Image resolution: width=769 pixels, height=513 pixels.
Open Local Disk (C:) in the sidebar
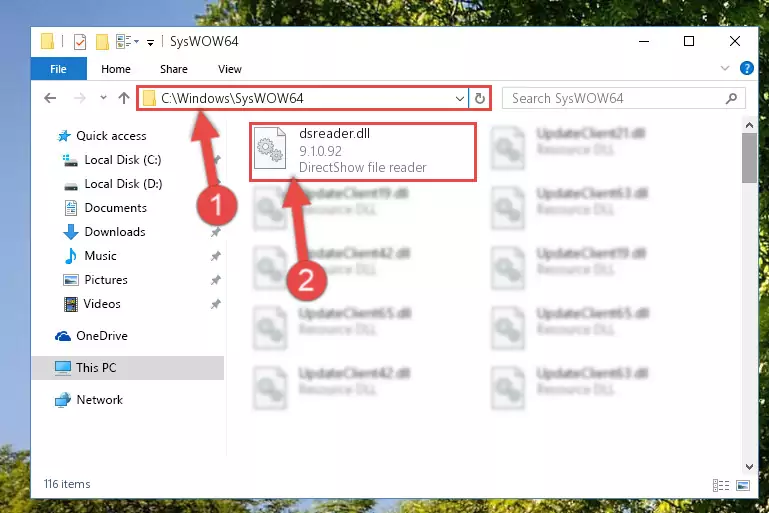pyautogui.click(x=123, y=160)
